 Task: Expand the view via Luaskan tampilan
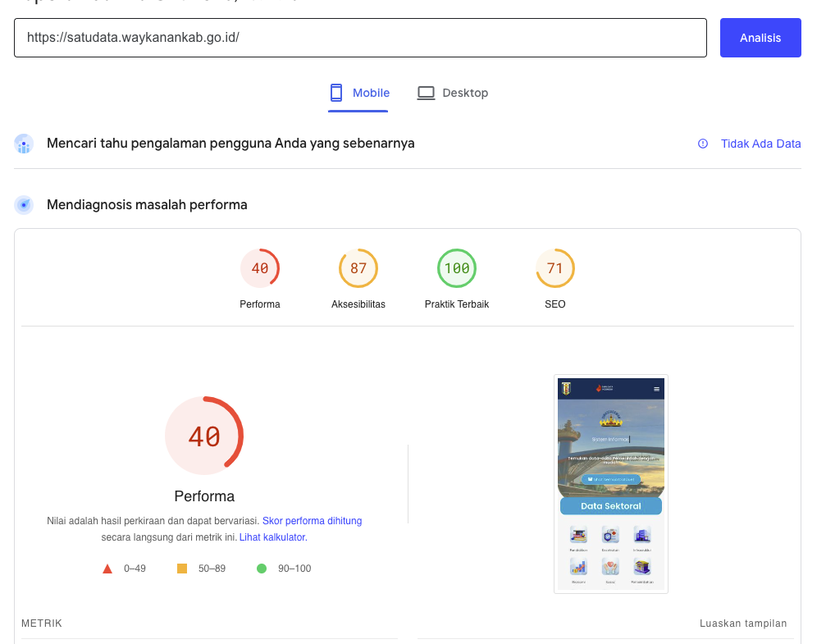point(742,623)
